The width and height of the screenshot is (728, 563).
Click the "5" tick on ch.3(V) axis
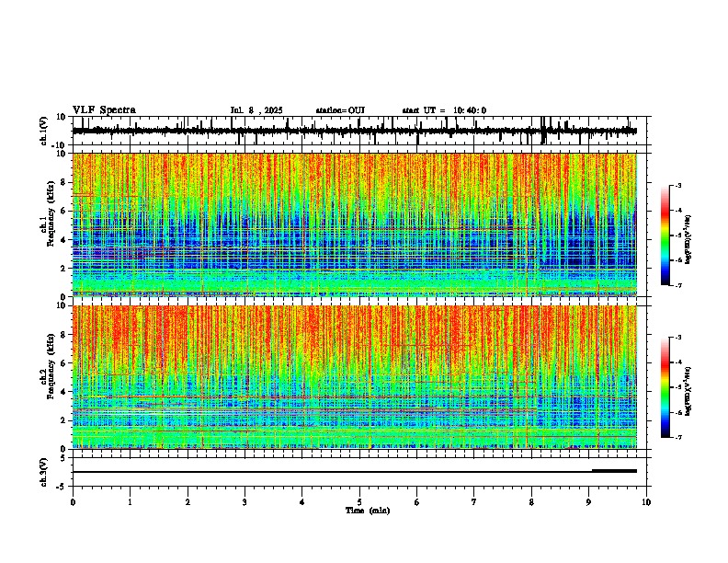[63, 457]
